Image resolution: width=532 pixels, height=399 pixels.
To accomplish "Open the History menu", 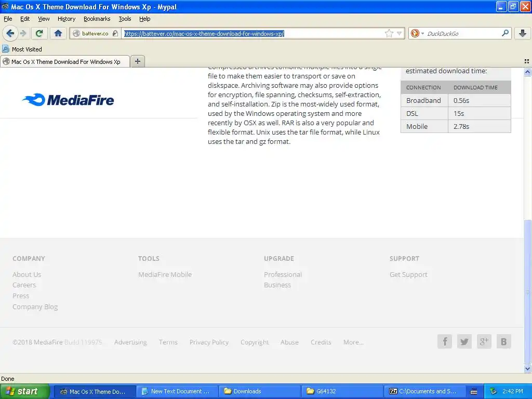I will 66,19.
